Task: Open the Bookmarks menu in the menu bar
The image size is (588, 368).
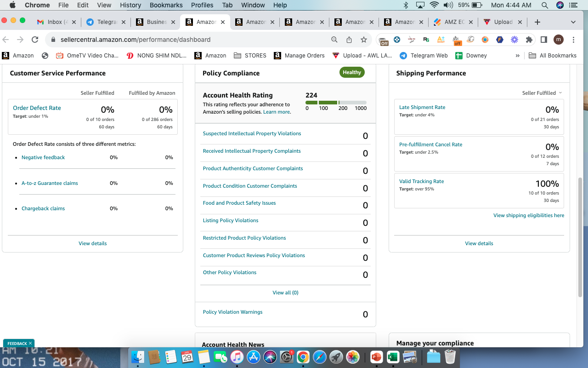Action: click(166, 5)
